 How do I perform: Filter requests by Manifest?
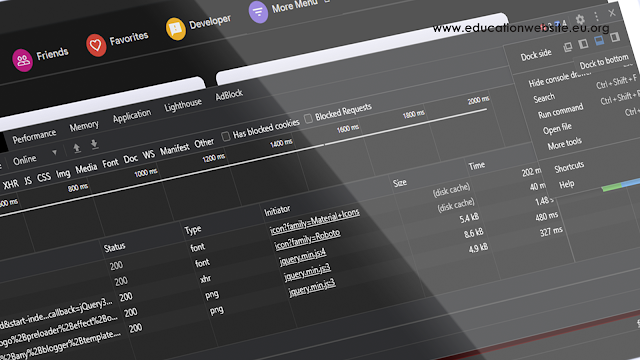coord(175,149)
